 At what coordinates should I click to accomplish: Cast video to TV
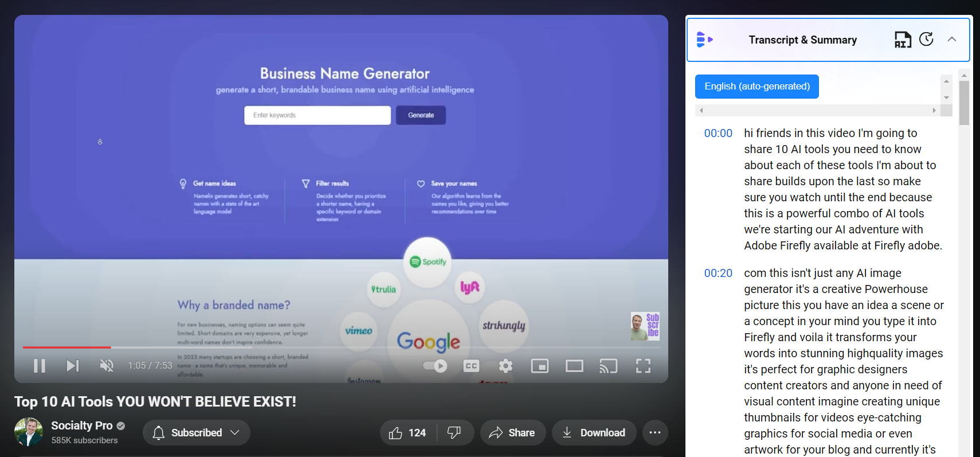609,366
